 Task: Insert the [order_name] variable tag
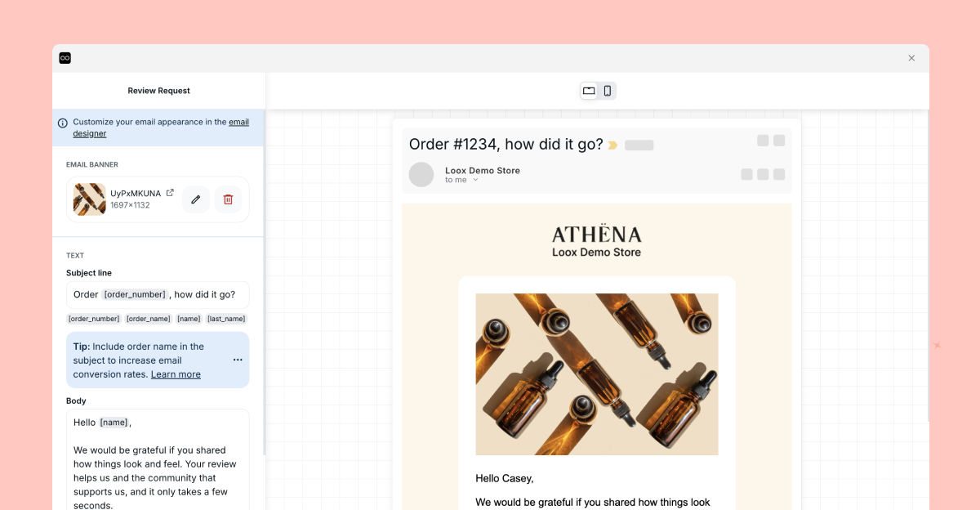point(149,319)
